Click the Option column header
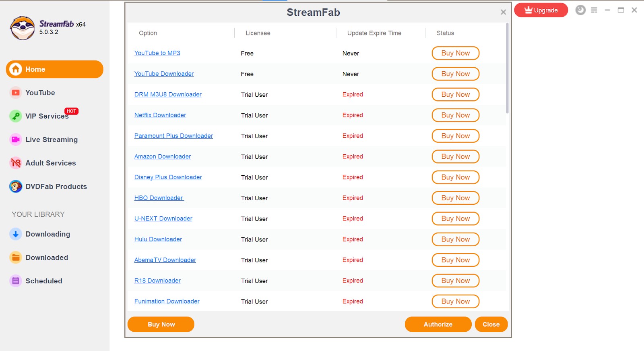 148,33
